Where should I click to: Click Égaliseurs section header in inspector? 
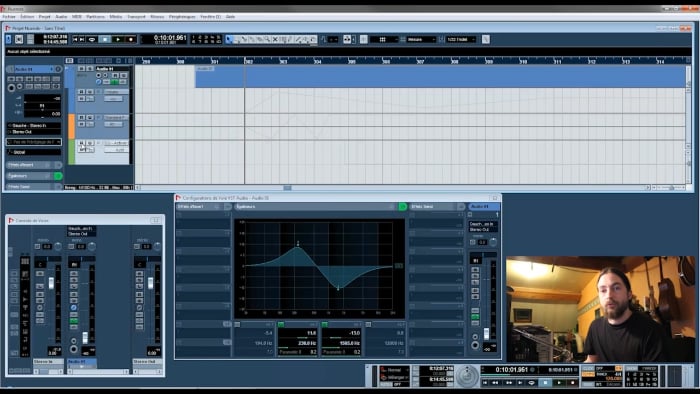(28, 176)
